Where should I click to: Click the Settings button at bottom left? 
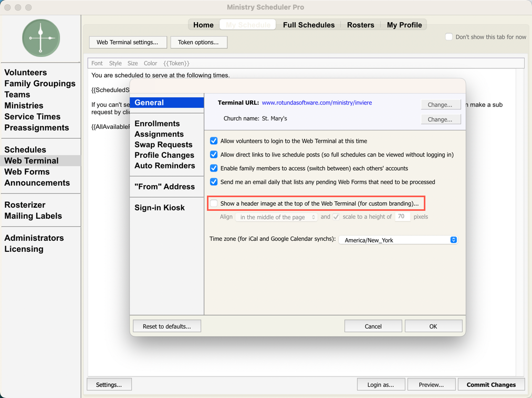109,384
